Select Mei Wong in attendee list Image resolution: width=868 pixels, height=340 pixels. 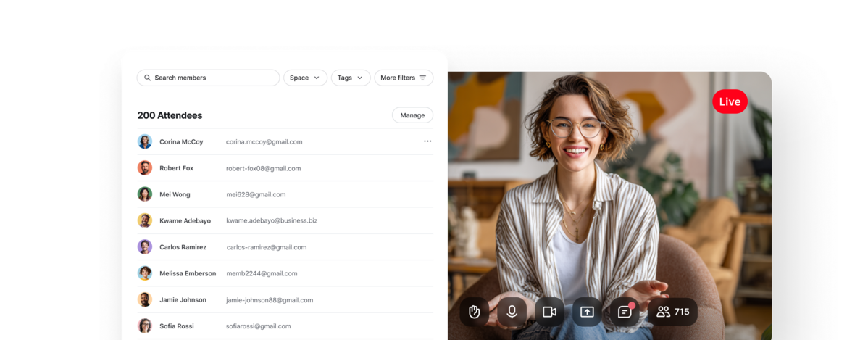(x=176, y=194)
